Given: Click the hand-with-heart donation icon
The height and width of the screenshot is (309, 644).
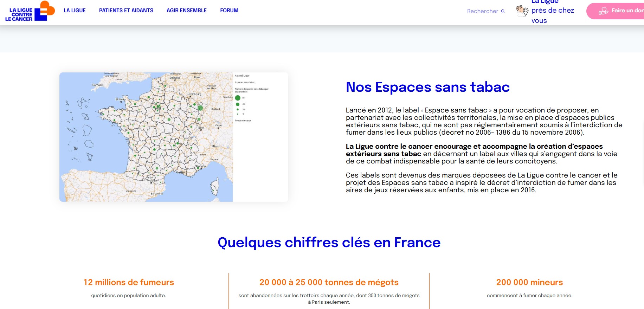Looking at the screenshot, I should point(603,11).
